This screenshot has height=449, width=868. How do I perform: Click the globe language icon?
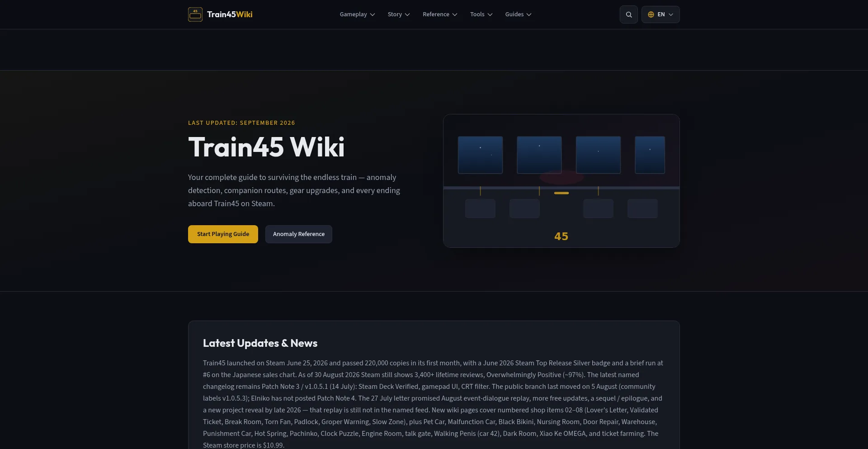[651, 14]
